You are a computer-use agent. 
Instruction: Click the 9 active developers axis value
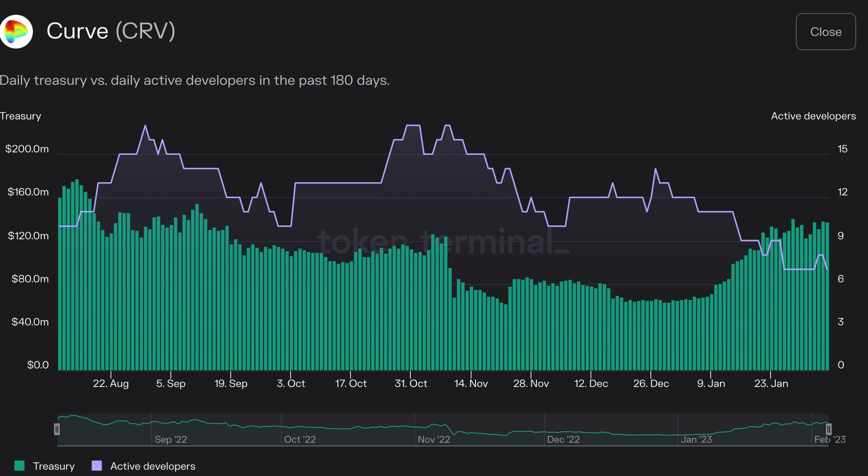click(841, 236)
